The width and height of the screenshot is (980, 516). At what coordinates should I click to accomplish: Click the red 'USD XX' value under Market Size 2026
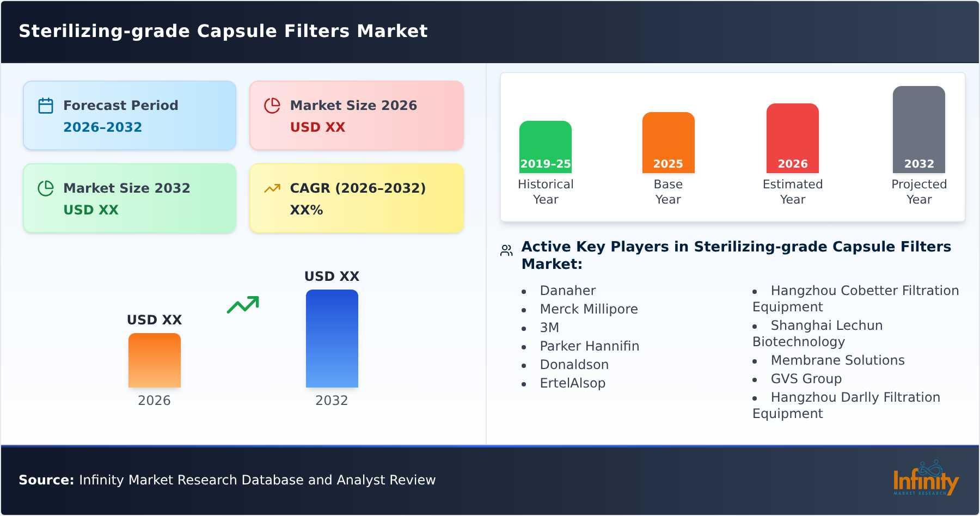317,127
